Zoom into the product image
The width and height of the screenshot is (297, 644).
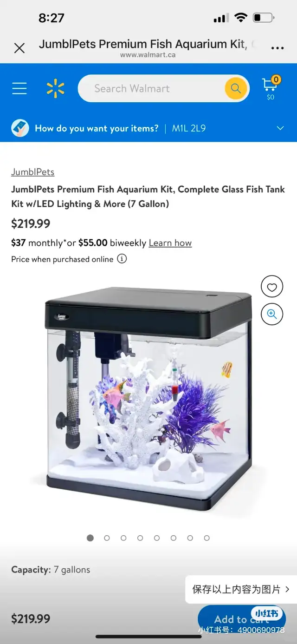(272, 315)
